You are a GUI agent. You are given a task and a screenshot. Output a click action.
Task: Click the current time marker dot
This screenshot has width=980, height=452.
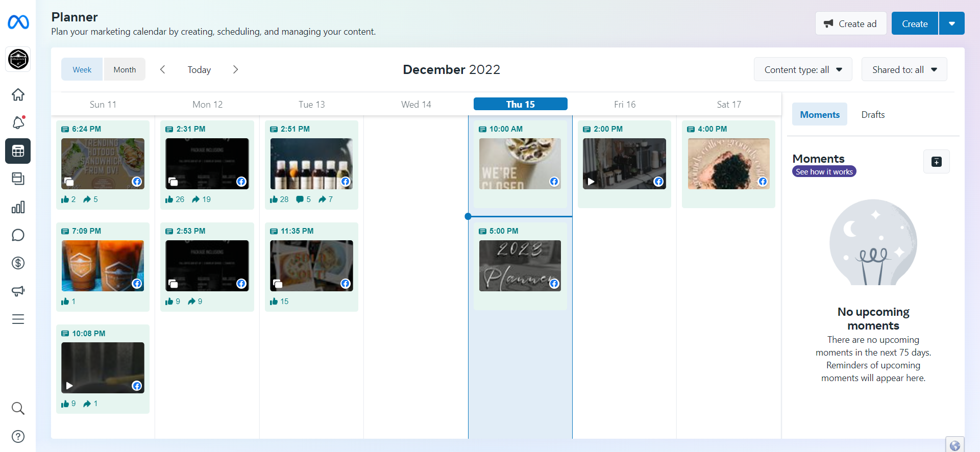468,216
